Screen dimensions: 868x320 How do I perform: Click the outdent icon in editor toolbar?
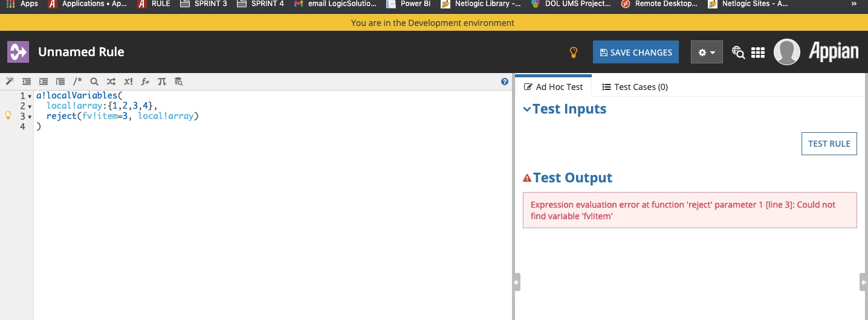pos(26,82)
